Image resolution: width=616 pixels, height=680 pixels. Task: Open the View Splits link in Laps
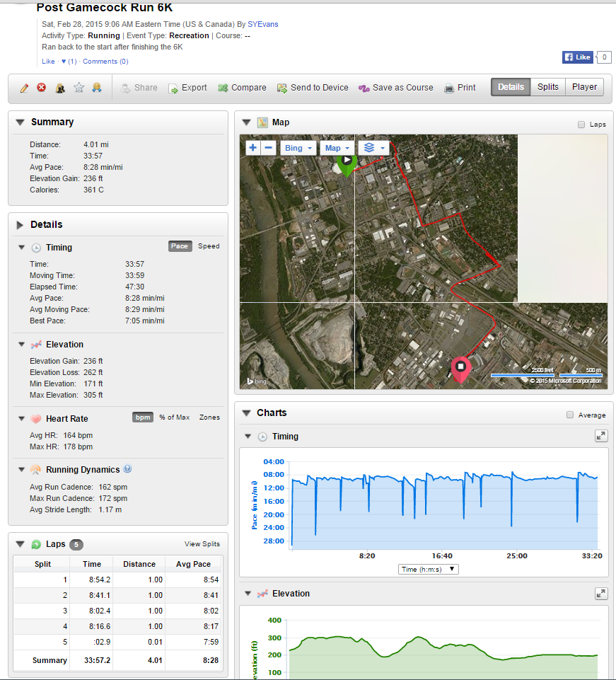[x=202, y=544]
